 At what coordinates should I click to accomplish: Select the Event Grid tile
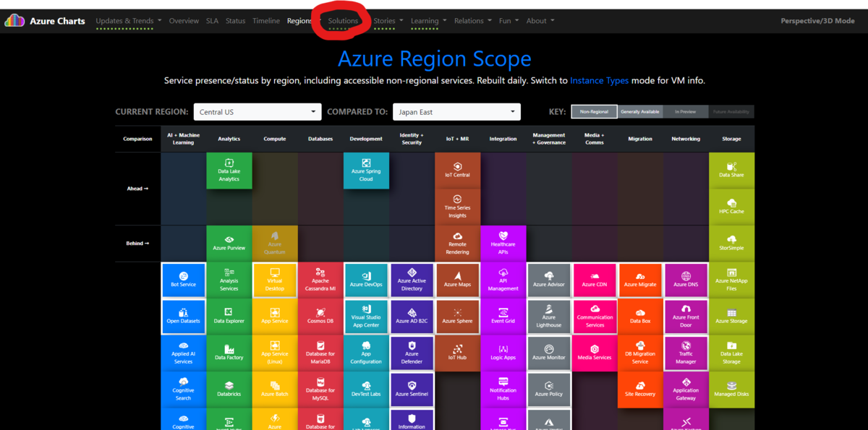503,317
